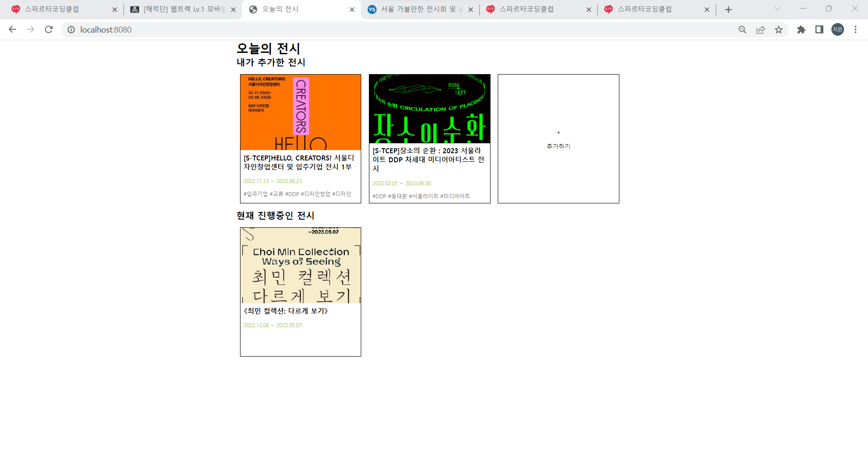The width and height of the screenshot is (868, 461).
Task: Open the [S-TCEP]장소의 순환 exhibition title
Action: click(x=428, y=160)
